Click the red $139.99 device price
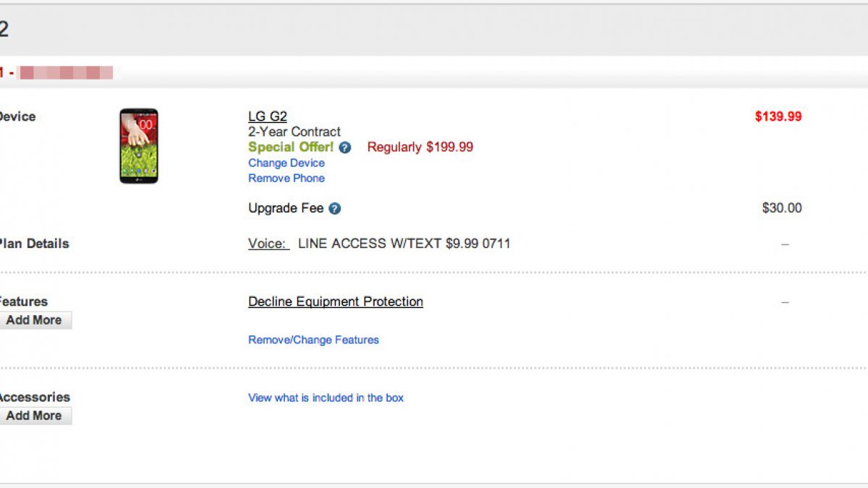The image size is (868, 488). click(x=778, y=117)
